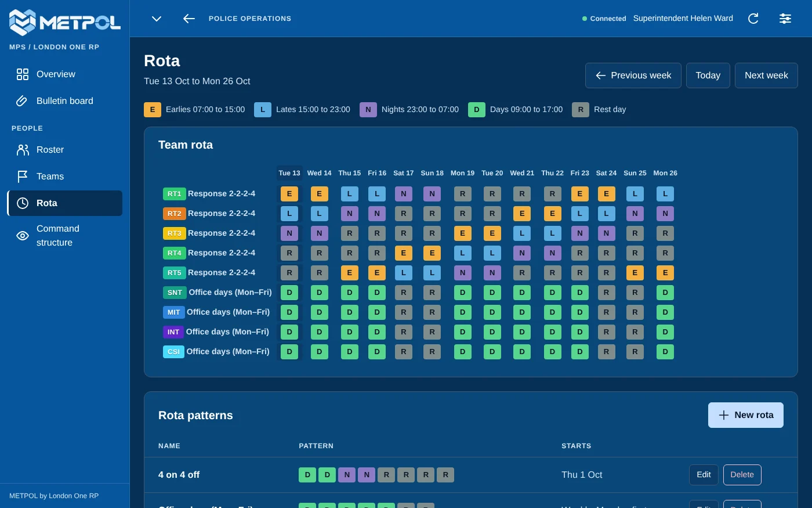Open Command structure eye icon
The image size is (812, 508).
(23, 236)
